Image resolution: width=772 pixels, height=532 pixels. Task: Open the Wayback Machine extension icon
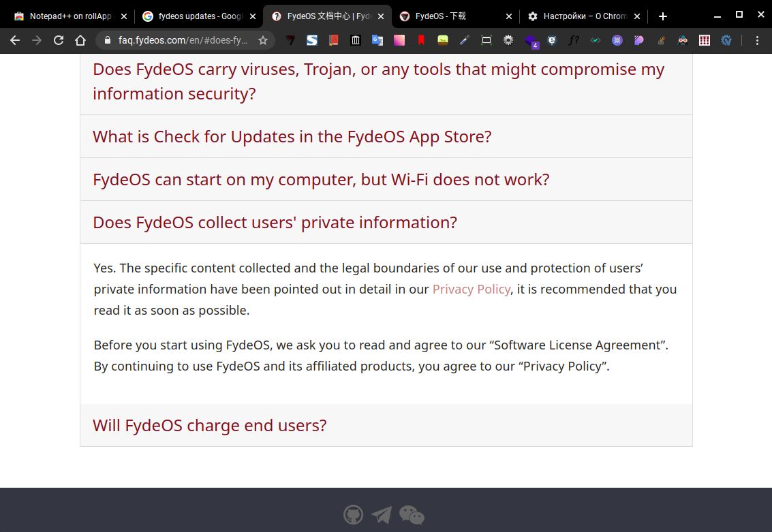[x=356, y=40]
